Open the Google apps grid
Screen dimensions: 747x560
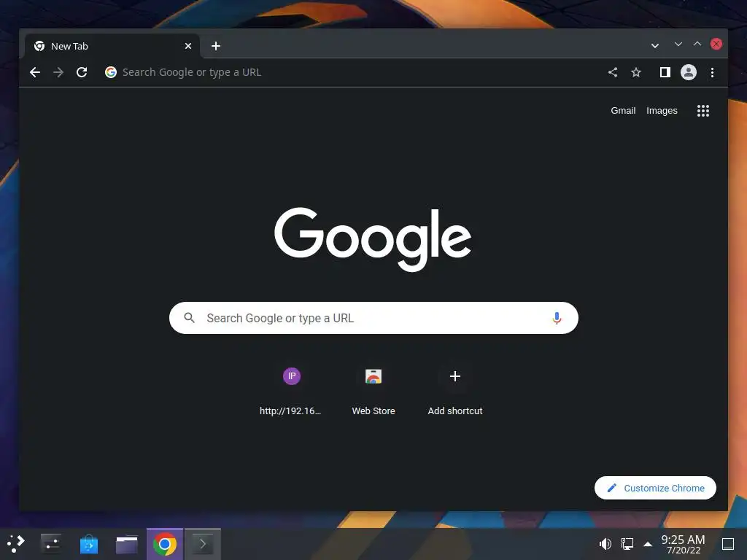[703, 111]
